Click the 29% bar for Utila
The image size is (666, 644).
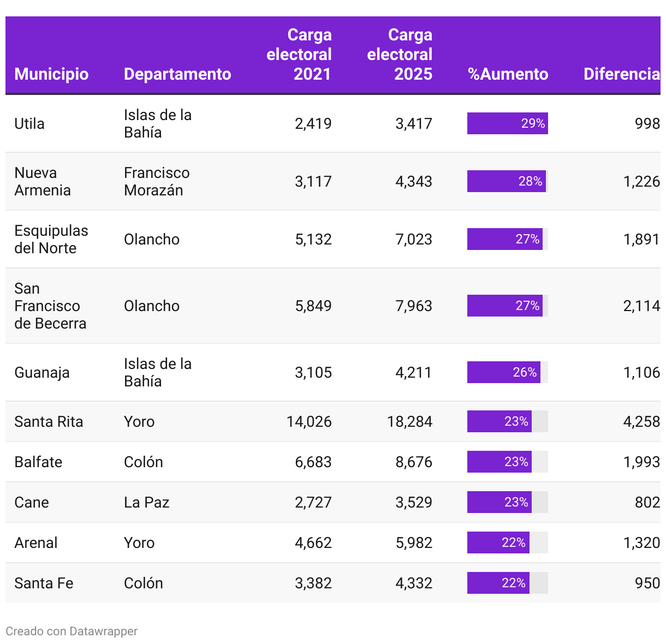coord(507,123)
